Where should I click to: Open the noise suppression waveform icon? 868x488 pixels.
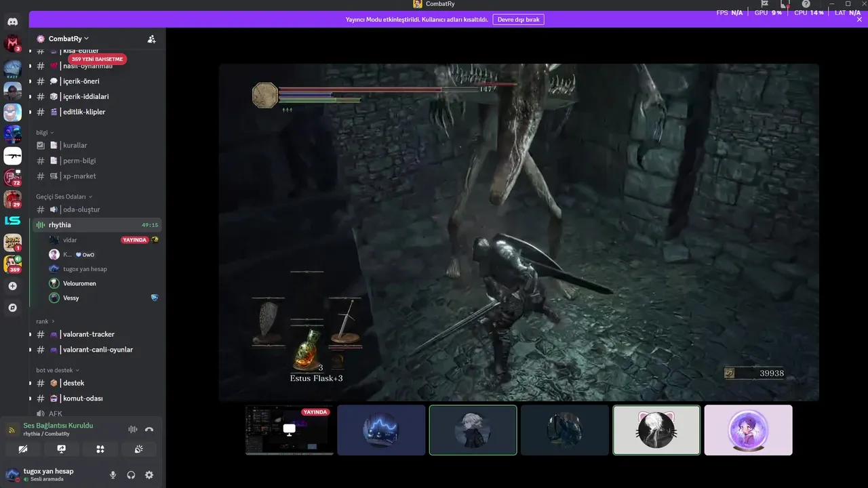tap(133, 429)
